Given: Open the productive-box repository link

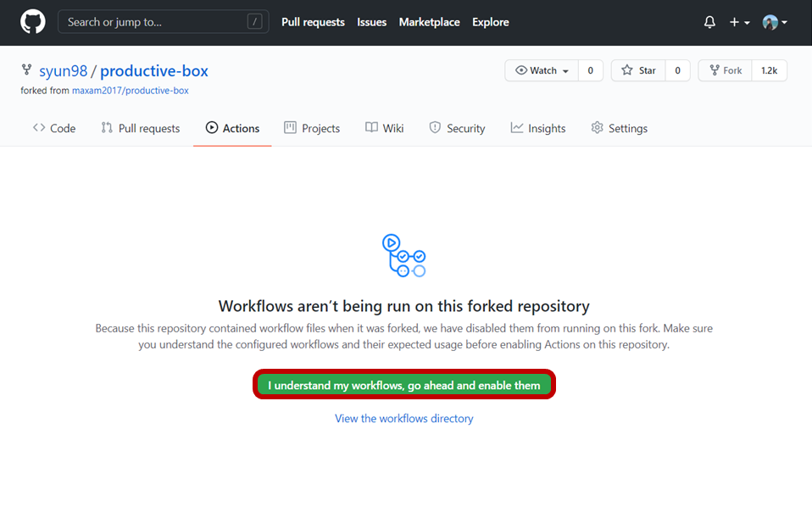Looking at the screenshot, I should click(153, 71).
